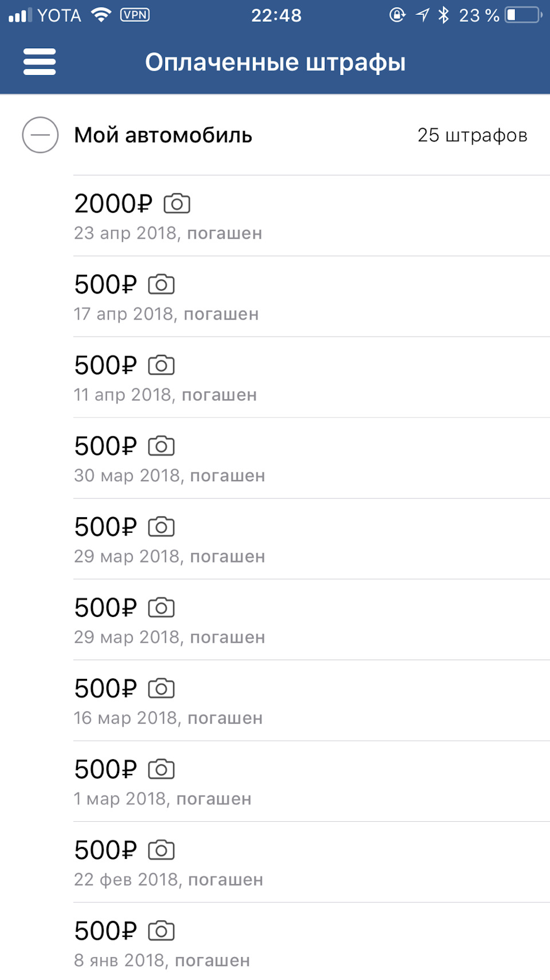Tap the Оплаченные штрафы screen title
Viewport: 550px width, 980px height.
275,62
